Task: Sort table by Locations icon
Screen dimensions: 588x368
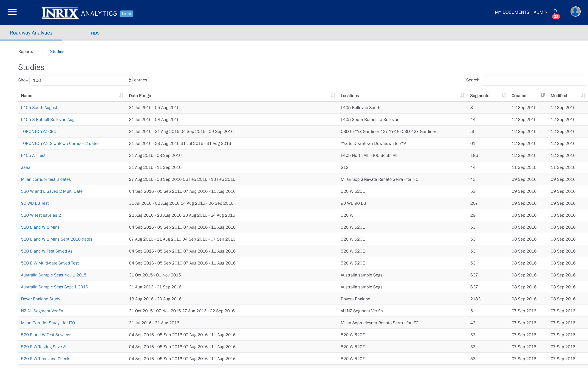Action: tap(462, 95)
